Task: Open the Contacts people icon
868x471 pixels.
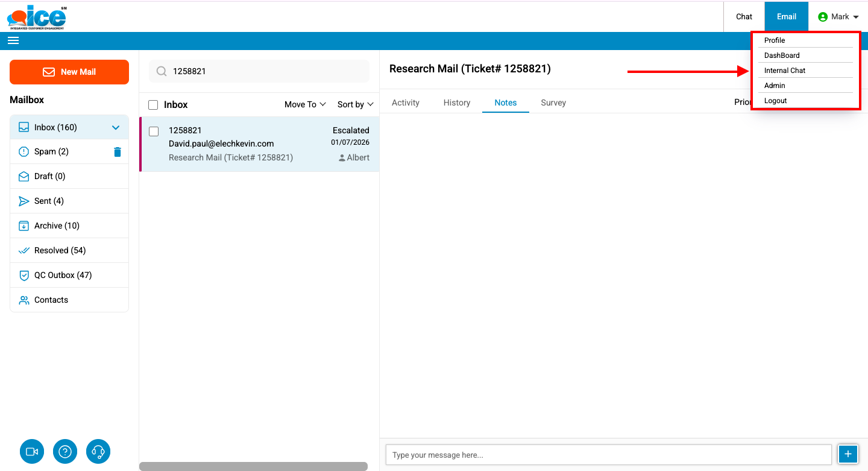Action: pos(24,300)
